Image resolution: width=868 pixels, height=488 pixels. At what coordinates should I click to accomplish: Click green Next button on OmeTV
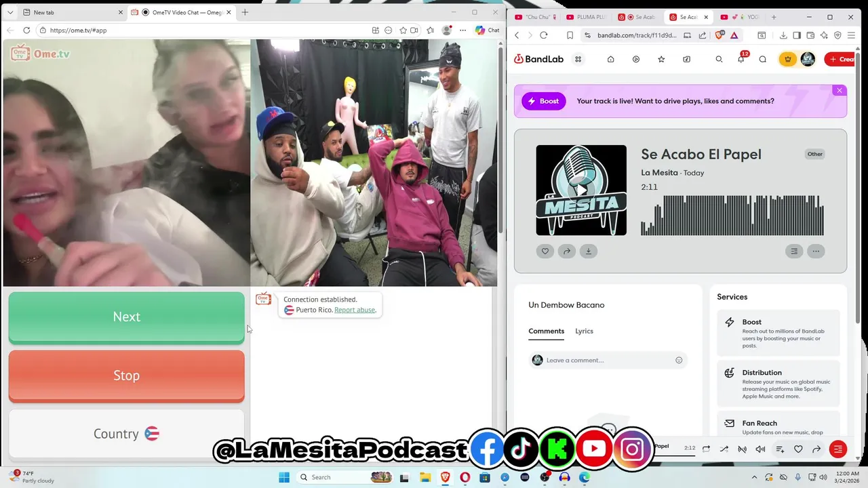click(x=126, y=317)
